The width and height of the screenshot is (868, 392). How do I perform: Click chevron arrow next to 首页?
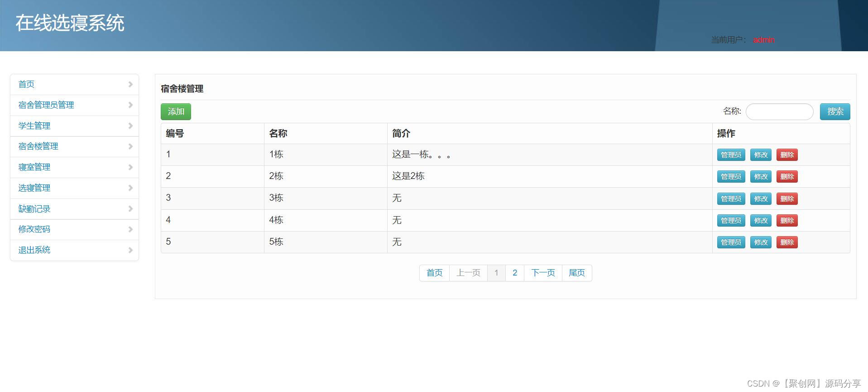[130, 84]
